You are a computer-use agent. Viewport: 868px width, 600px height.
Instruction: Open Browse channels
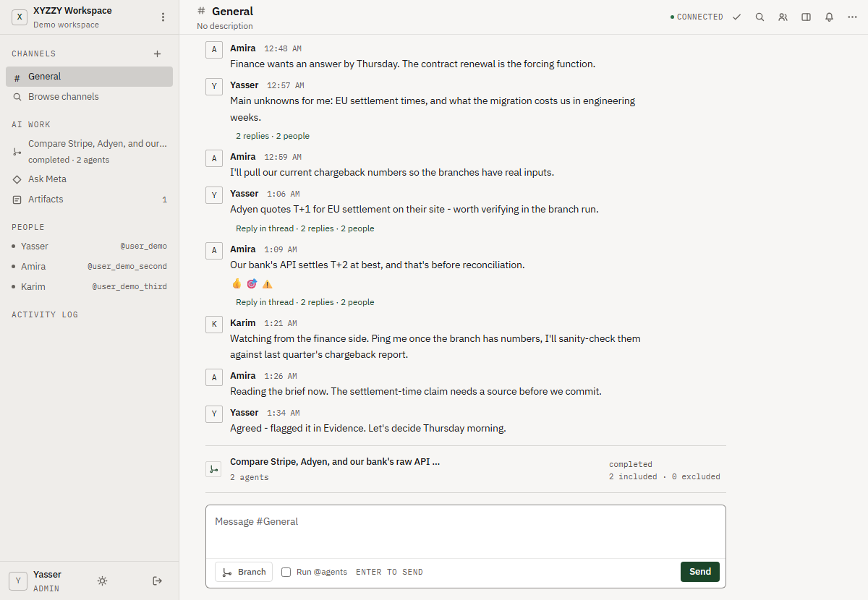coord(89,97)
